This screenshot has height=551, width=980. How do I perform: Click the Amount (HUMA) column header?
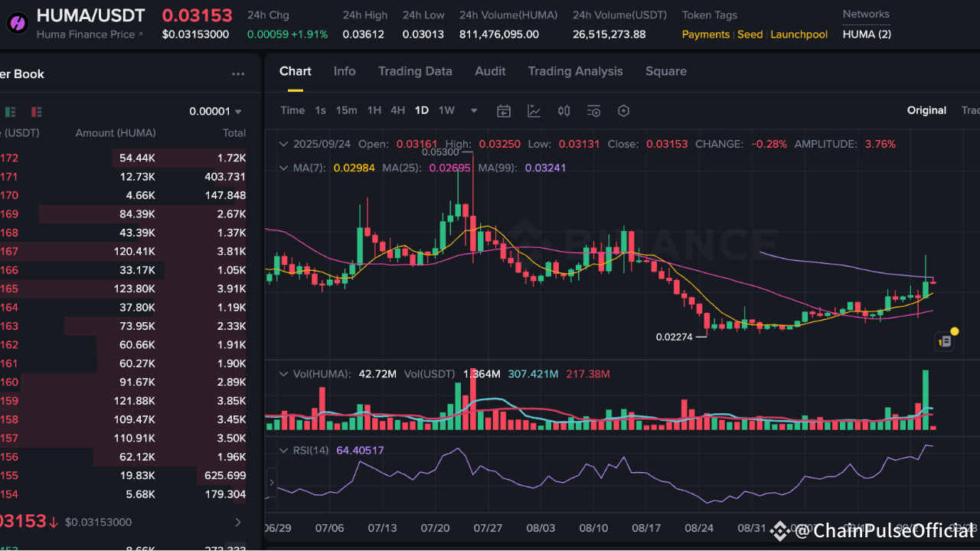pyautogui.click(x=116, y=133)
